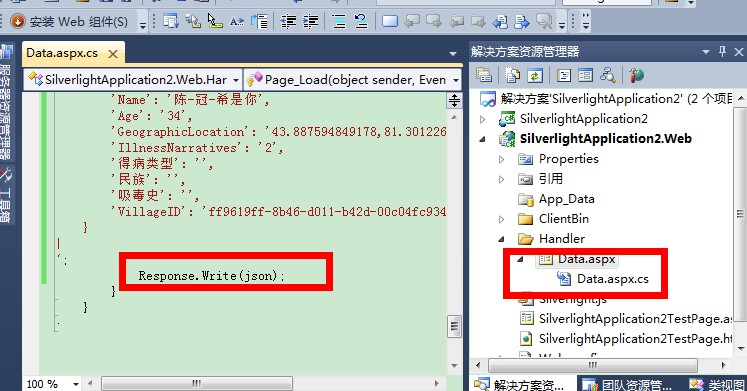Image resolution: width=747 pixels, height=391 pixels.
Task: Display quick info tooltip
Action: [215, 21]
